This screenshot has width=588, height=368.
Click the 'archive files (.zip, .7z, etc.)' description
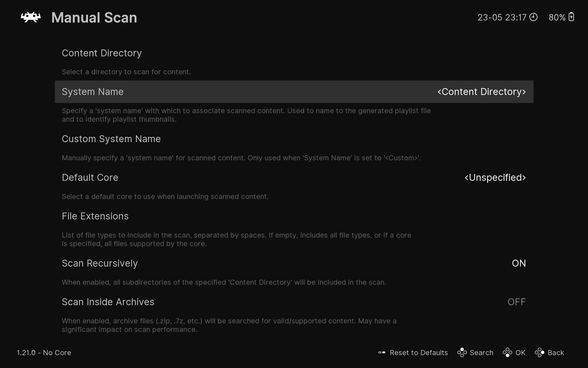click(229, 325)
